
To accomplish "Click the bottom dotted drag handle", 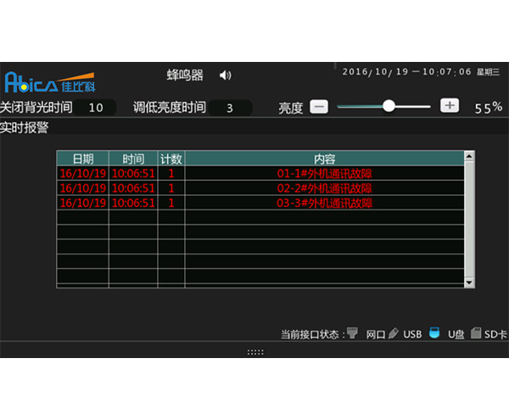I will 255,352.
